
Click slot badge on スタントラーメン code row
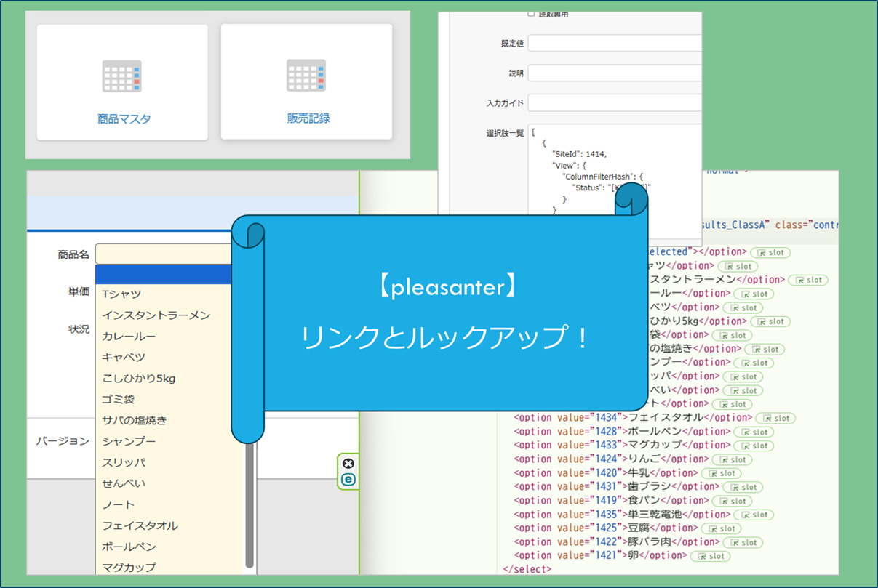(808, 280)
